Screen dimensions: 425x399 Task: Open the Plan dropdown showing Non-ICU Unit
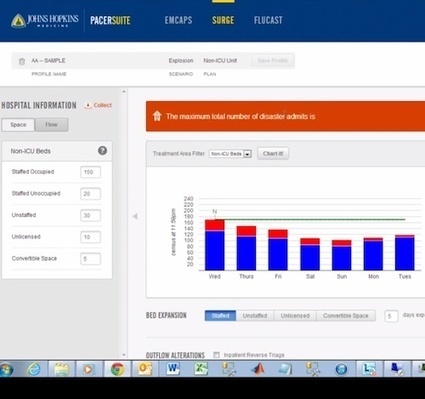coord(220,61)
